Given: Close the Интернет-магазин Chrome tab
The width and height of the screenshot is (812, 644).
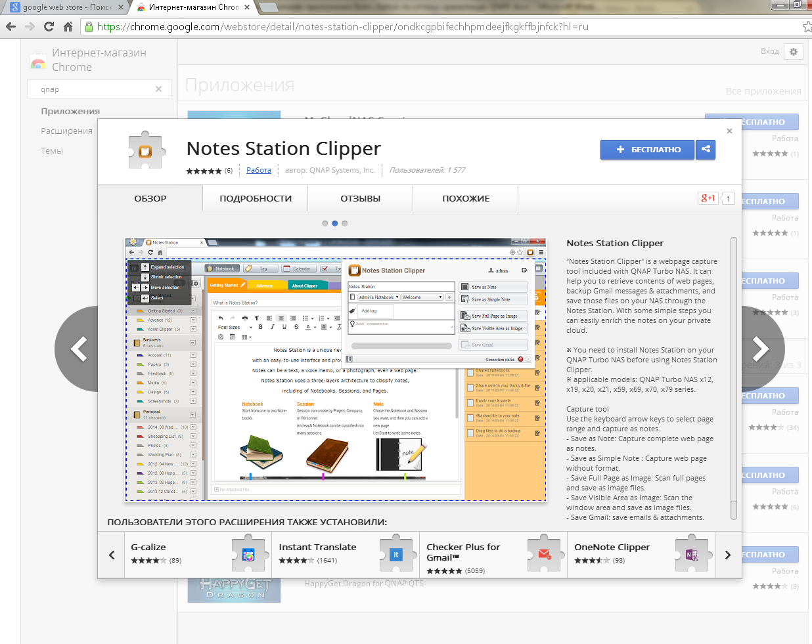Looking at the screenshot, I should pos(247,7).
